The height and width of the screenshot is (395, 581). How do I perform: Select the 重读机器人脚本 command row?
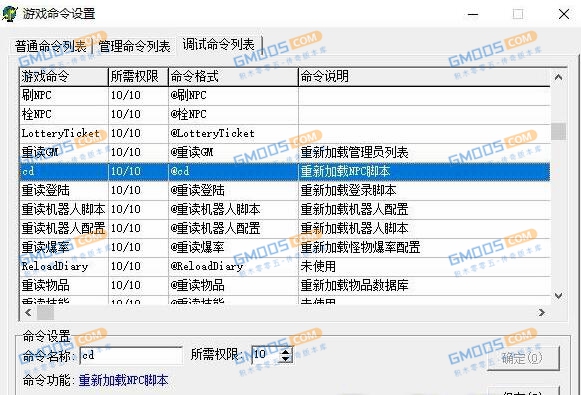(285, 209)
